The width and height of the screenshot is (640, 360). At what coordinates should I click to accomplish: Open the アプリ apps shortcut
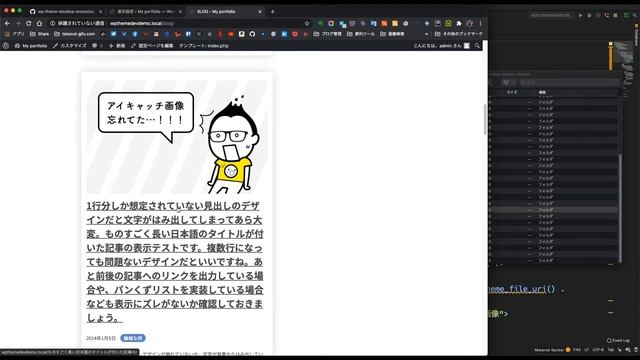(14, 34)
